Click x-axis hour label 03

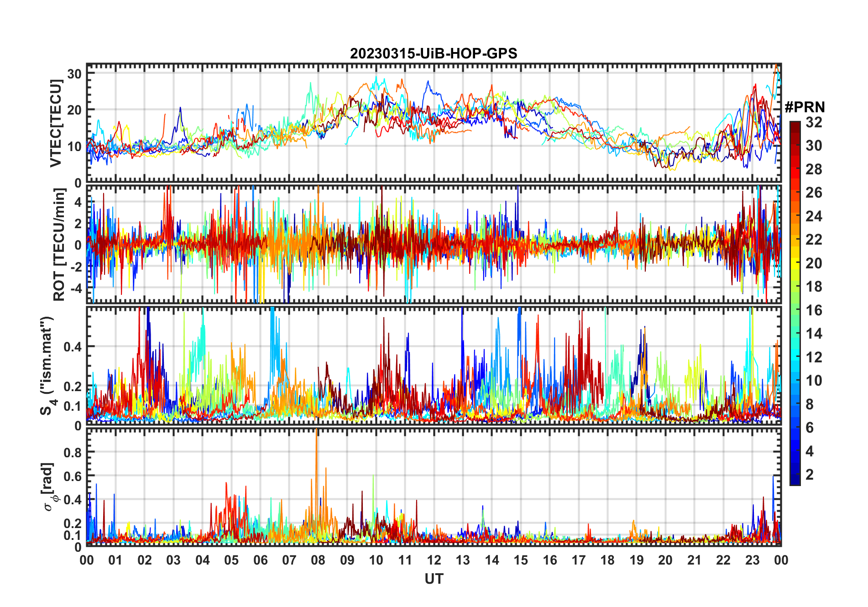pos(173,560)
